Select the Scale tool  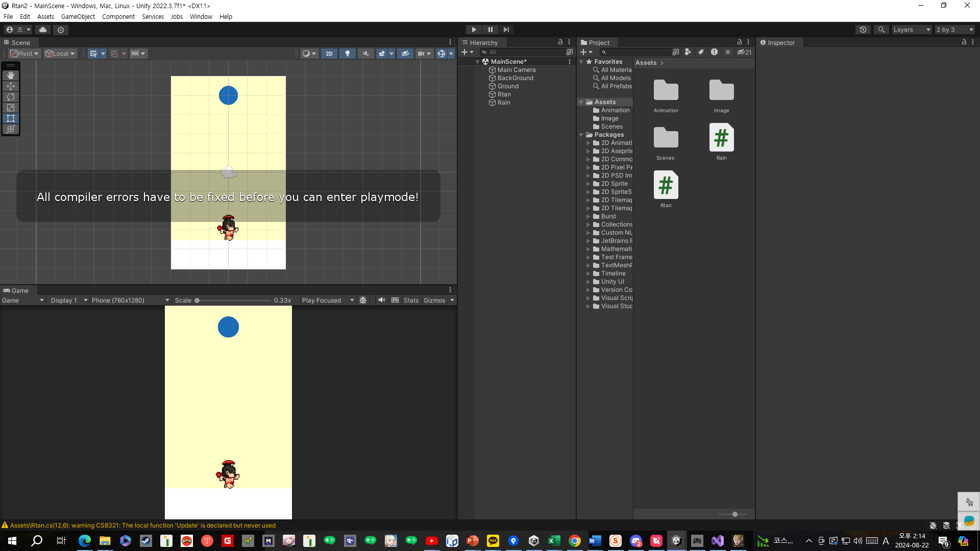[x=11, y=108]
